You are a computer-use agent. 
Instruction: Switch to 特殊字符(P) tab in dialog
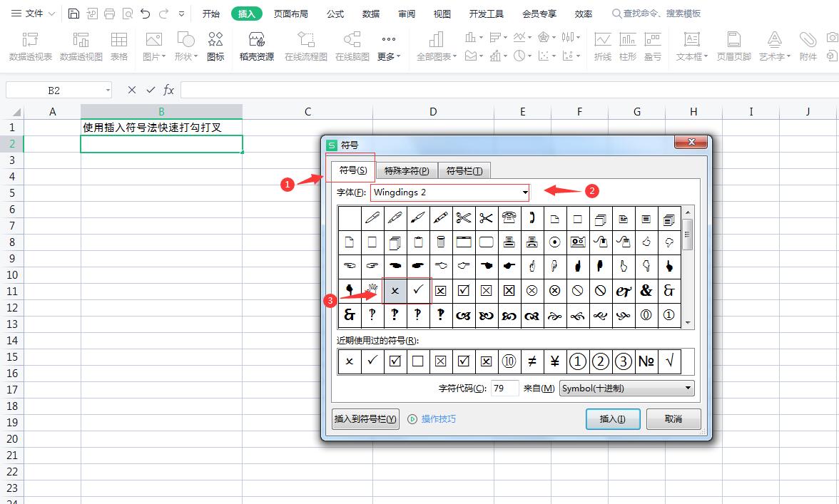click(407, 170)
